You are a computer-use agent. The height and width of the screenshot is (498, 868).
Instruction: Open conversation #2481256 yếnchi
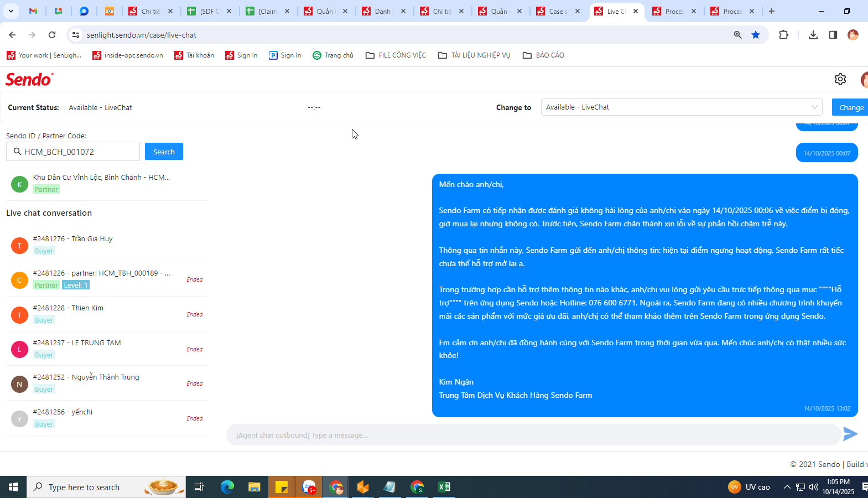(x=106, y=418)
